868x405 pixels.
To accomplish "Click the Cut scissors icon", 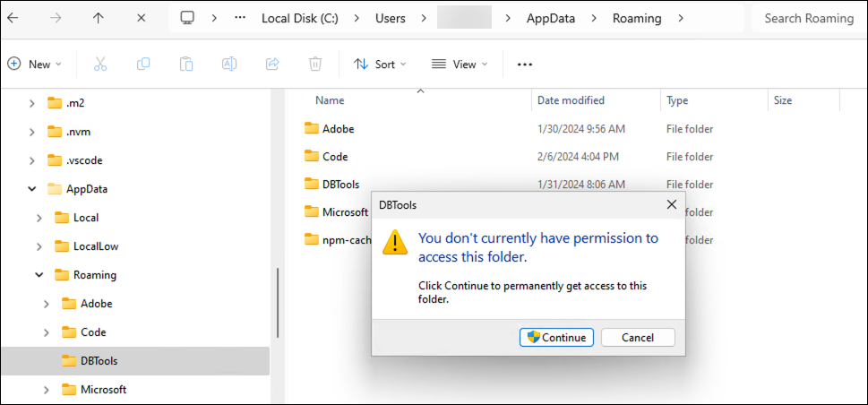I will [100, 65].
